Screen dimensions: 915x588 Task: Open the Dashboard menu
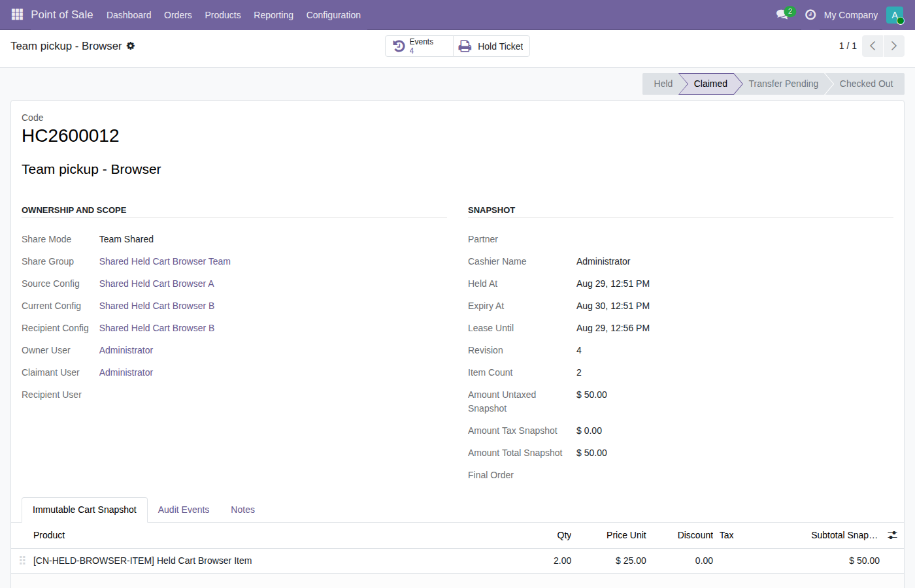point(129,14)
